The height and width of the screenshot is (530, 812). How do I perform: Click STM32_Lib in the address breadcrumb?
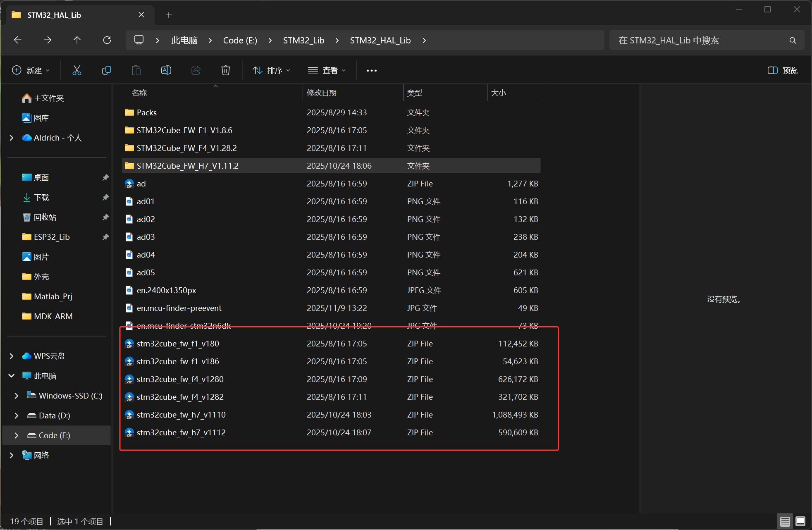point(303,40)
